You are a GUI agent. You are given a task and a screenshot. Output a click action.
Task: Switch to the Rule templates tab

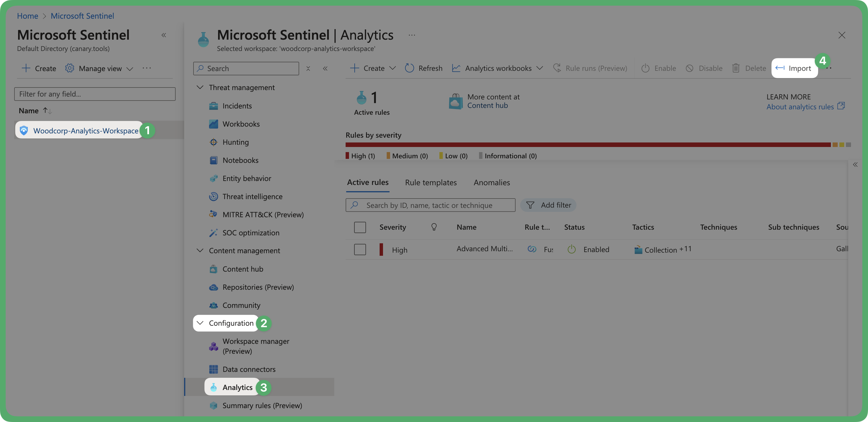coord(431,182)
